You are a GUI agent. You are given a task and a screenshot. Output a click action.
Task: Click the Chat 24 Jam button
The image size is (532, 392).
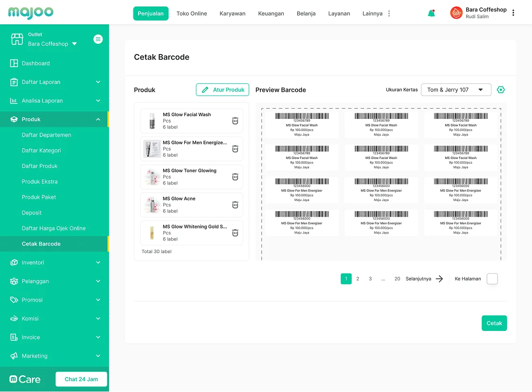[81, 379]
